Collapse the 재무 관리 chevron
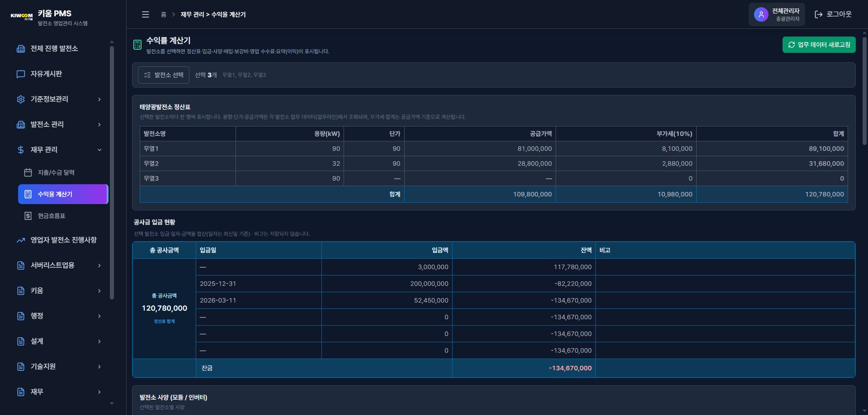Viewport: 868px width, 415px height. [x=99, y=150]
